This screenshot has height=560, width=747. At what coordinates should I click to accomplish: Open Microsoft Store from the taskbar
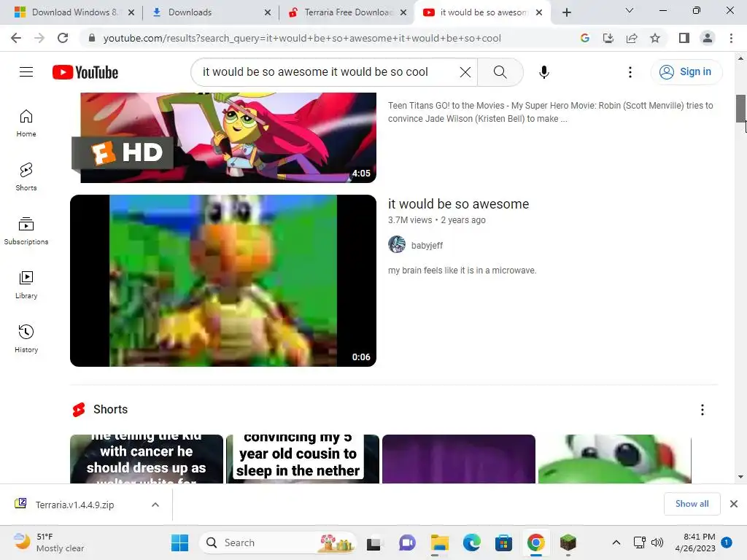point(503,542)
